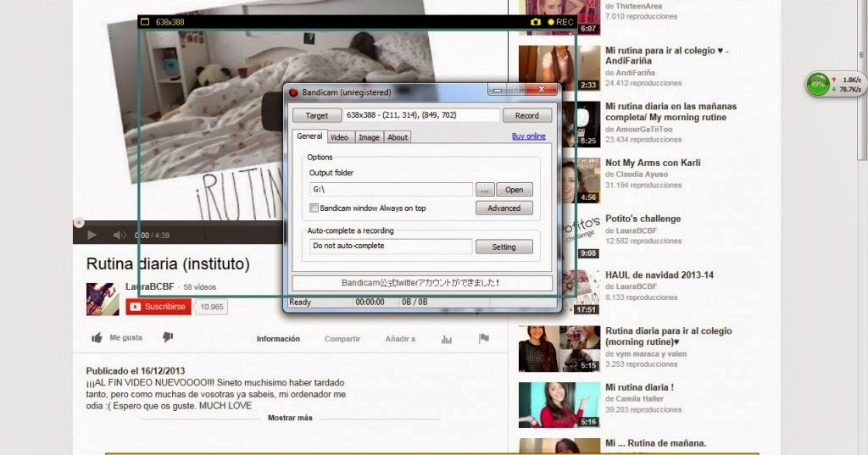This screenshot has height=455, width=868.
Task: Switch to the Video tab
Action: click(339, 137)
